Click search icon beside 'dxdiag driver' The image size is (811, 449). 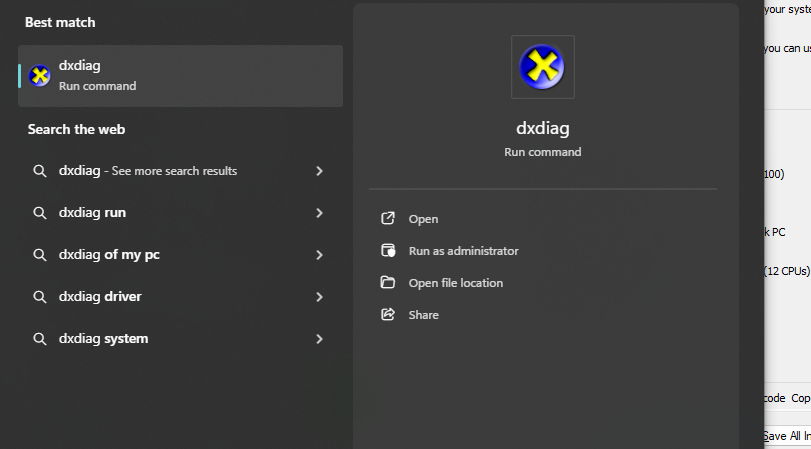point(40,296)
